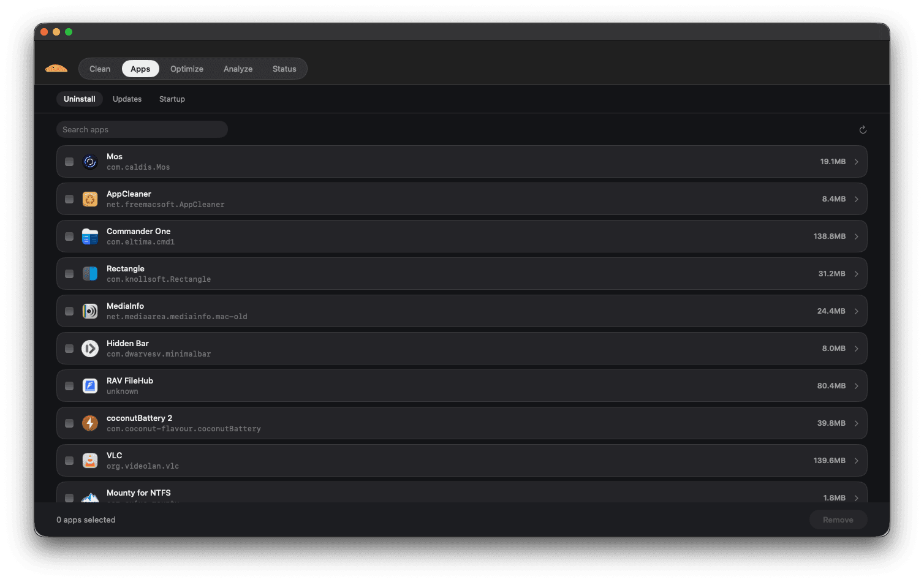Check the Mounty for NTFS checkbox
Image resolution: width=924 pixels, height=582 pixels.
point(69,498)
